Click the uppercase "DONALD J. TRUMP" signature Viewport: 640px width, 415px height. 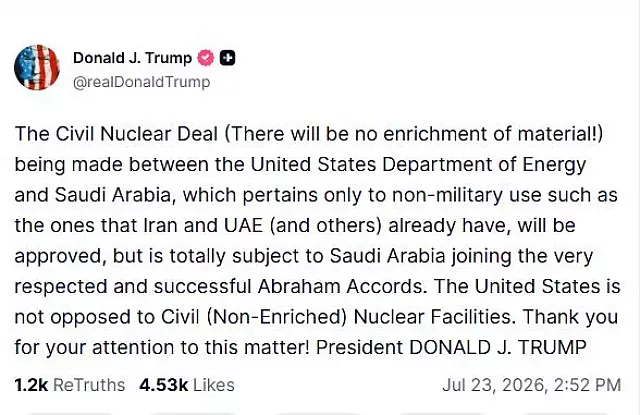pos(498,348)
